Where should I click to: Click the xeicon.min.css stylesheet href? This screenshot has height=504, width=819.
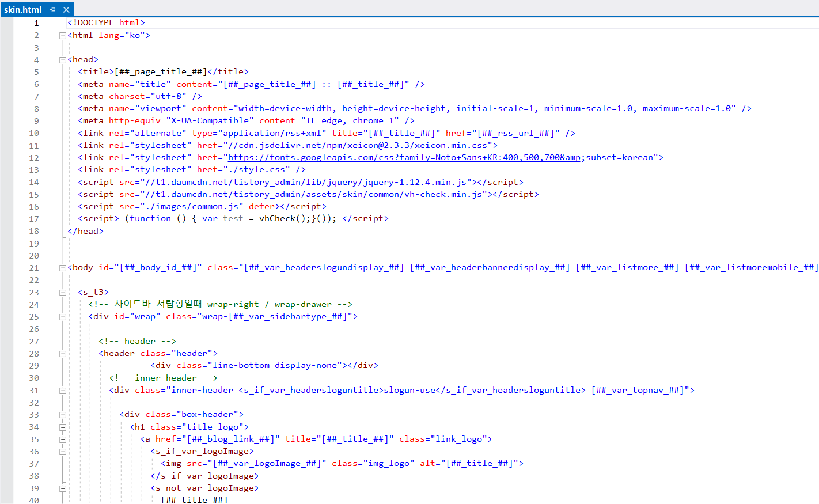point(358,145)
